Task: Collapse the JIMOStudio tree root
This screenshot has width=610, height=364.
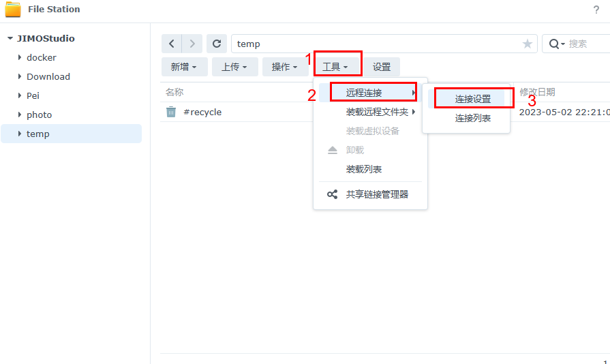Action: point(10,38)
